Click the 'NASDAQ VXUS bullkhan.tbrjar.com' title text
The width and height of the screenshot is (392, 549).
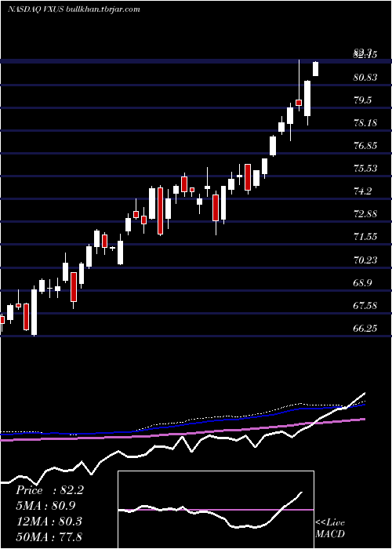74,9
